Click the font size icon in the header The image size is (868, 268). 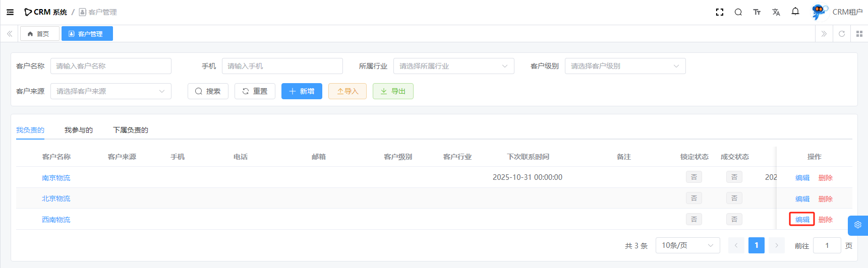[x=757, y=12]
